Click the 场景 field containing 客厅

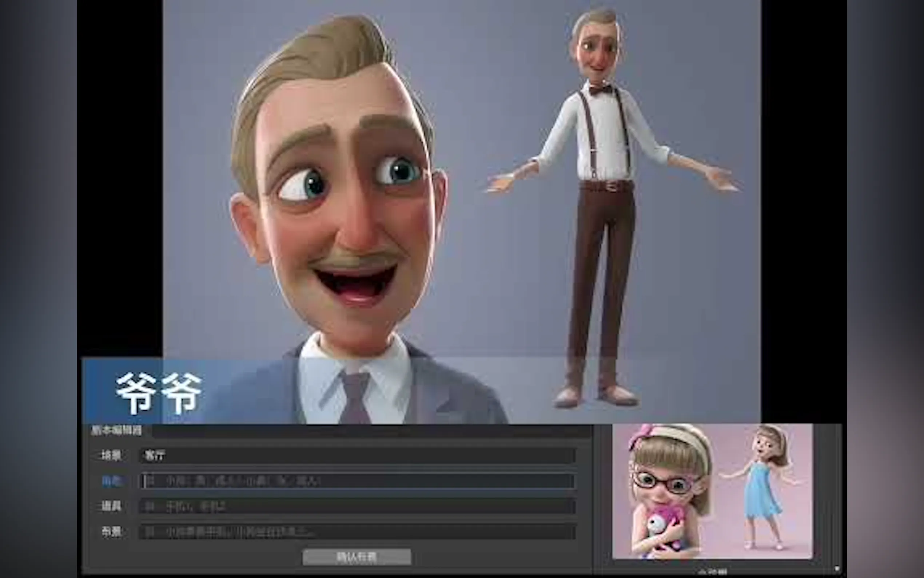(x=358, y=455)
